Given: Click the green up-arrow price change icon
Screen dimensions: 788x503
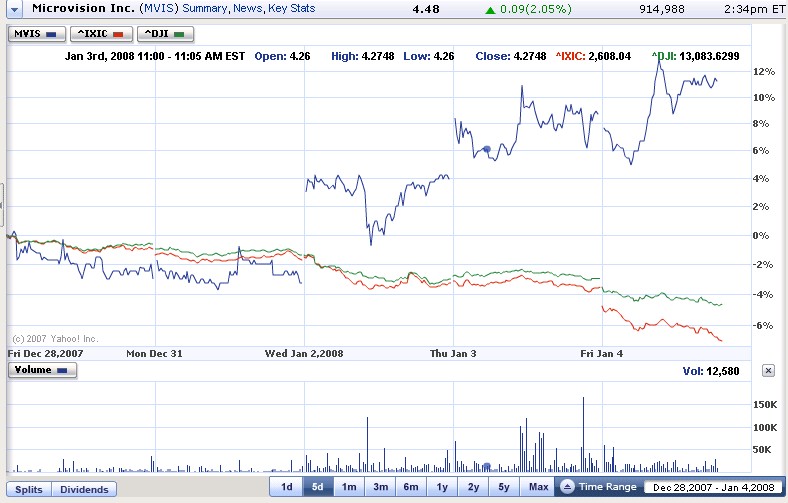Looking at the screenshot, I should click(x=490, y=10).
